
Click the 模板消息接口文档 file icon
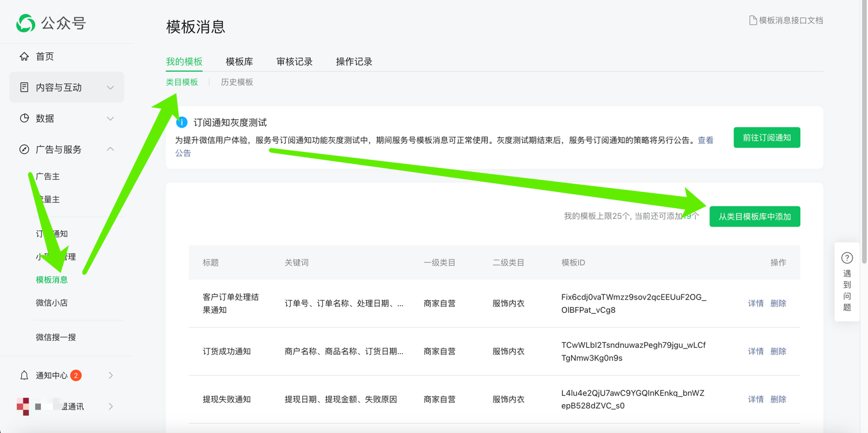(753, 21)
